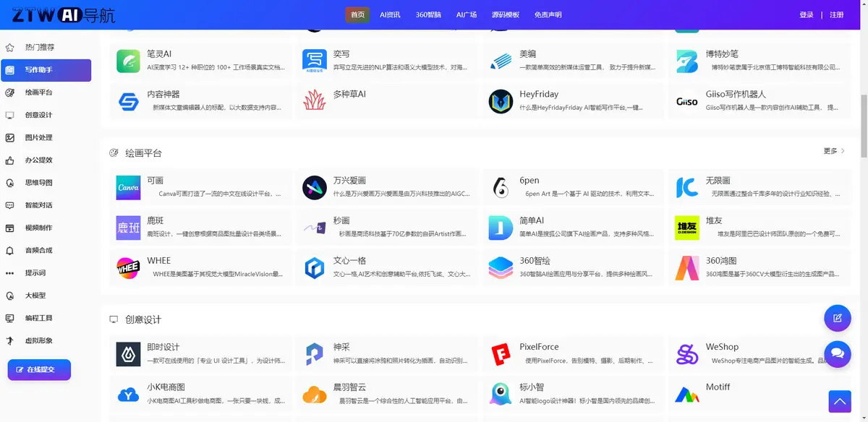Click the 鹿斑 app logo icon
Viewport: 868px width, 422px height.
tap(128, 227)
